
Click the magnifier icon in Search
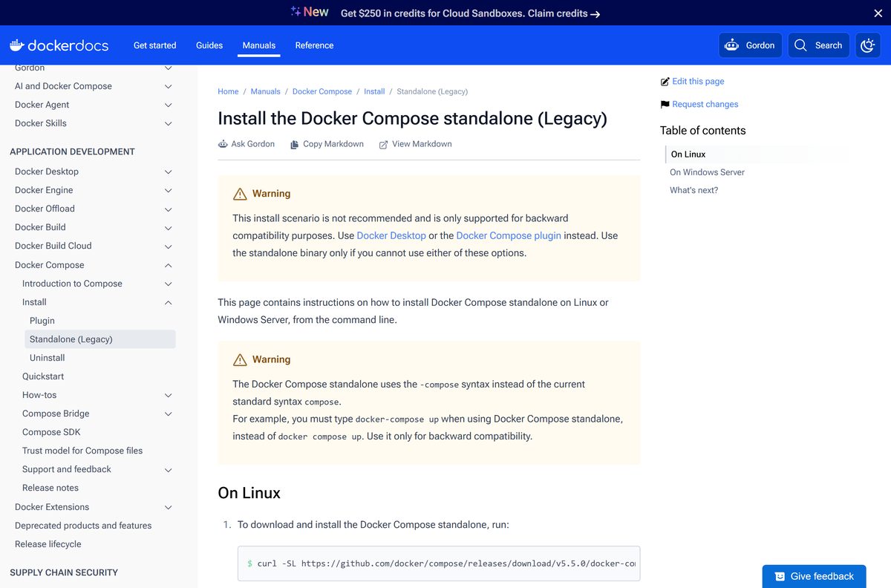(800, 45)
